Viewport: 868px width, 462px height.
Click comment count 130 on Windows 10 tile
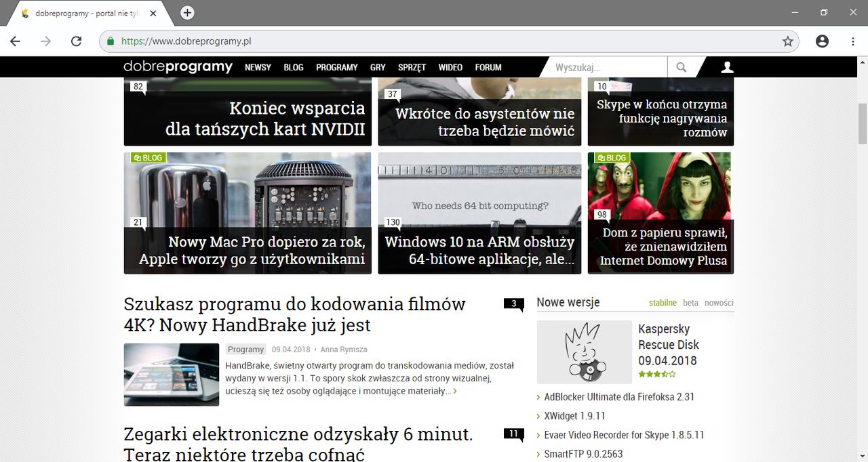[x=393, y=222]
